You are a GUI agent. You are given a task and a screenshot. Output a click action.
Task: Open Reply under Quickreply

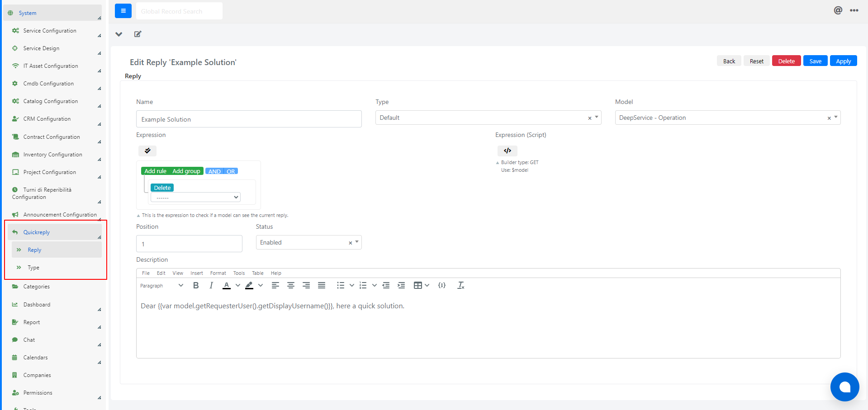coord(57,250)
